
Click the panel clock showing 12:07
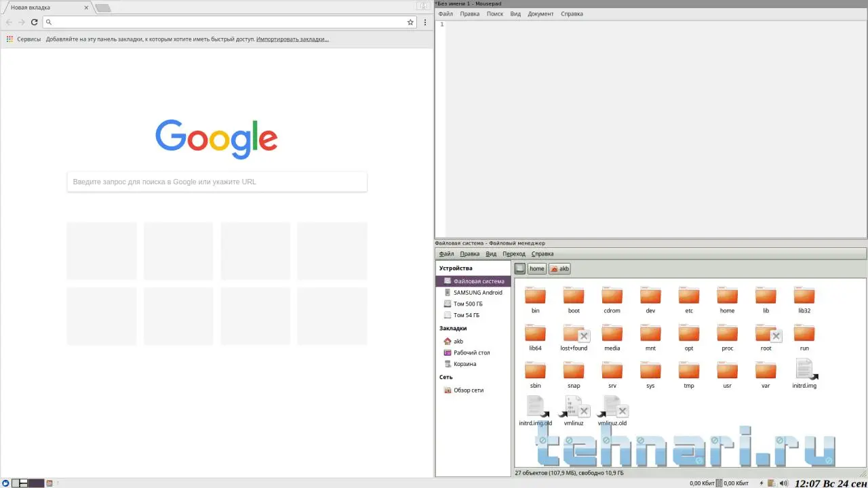pyautogui.click(x=831, y=483)
